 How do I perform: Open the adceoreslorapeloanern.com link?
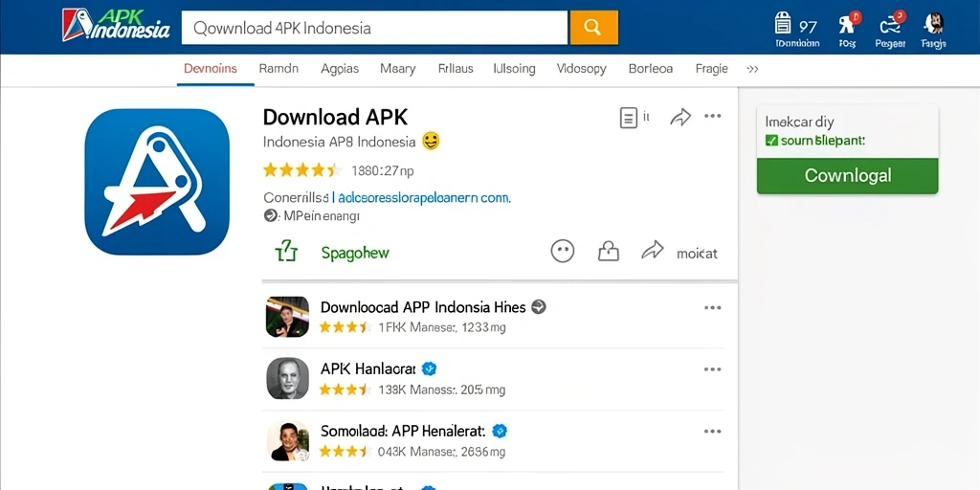pos(424,197)
